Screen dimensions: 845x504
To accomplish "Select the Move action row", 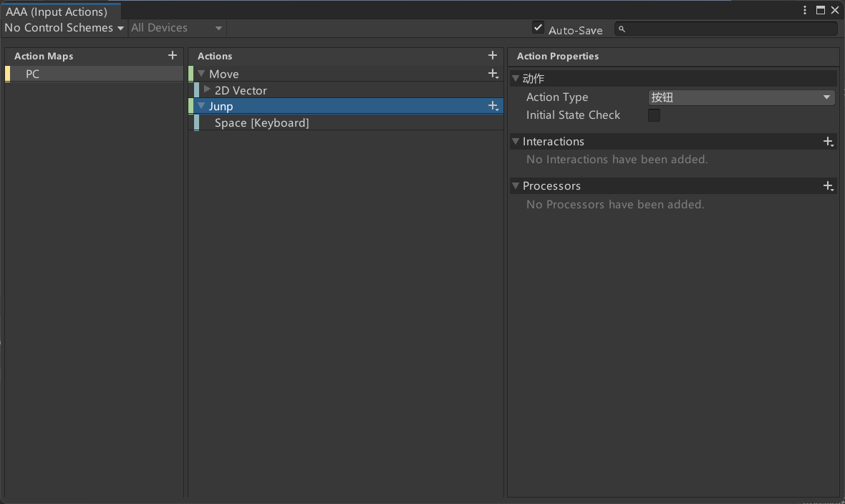I will click(x=346, y=74).
